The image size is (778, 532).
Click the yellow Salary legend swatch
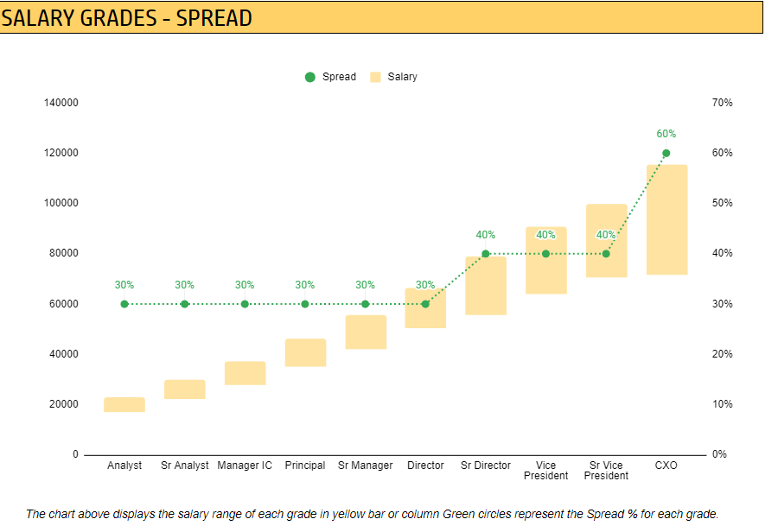[376, 77]
